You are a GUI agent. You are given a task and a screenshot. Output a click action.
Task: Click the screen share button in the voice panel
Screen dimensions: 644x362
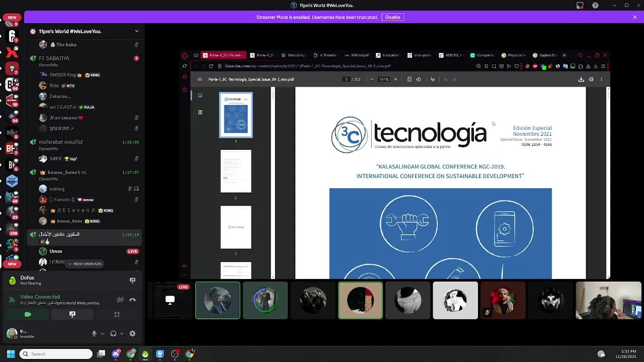72,314
